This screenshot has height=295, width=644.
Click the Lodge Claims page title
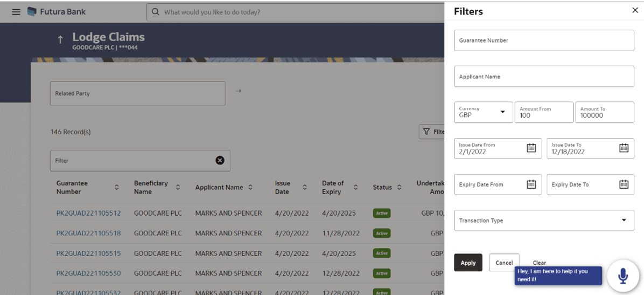click(x=108, y=37)
